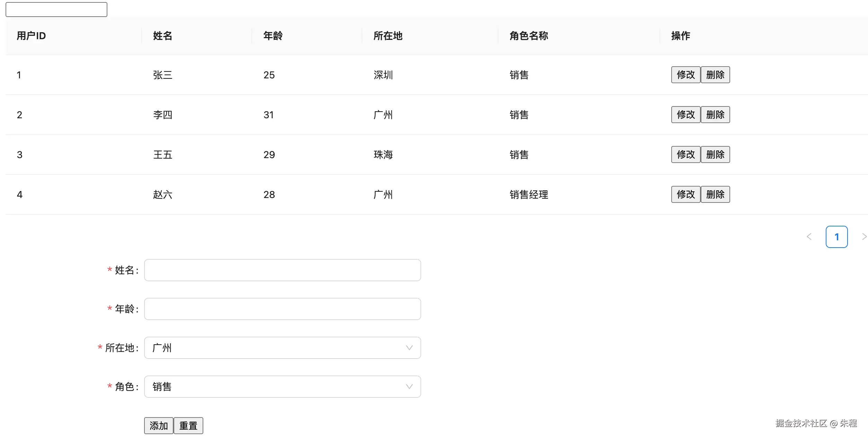Image resolution: width=868 pixels, height=439 pixels.
Task: Click the 角色名称 column header
Action: point(529,36)
